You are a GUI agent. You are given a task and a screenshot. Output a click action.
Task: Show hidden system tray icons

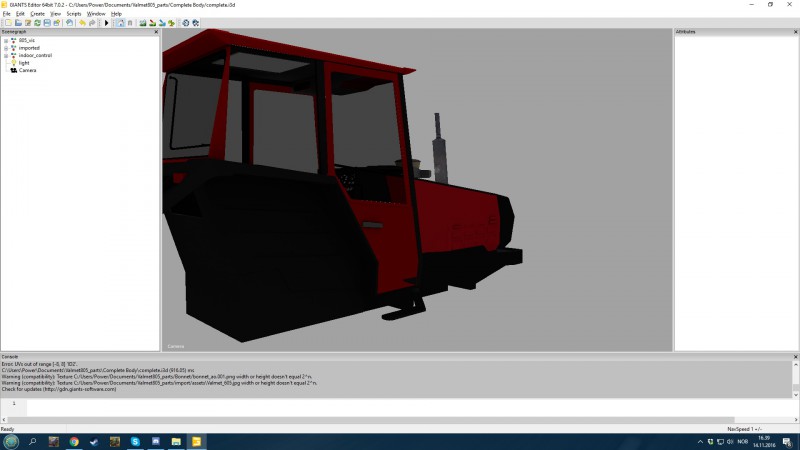point(700,442)
